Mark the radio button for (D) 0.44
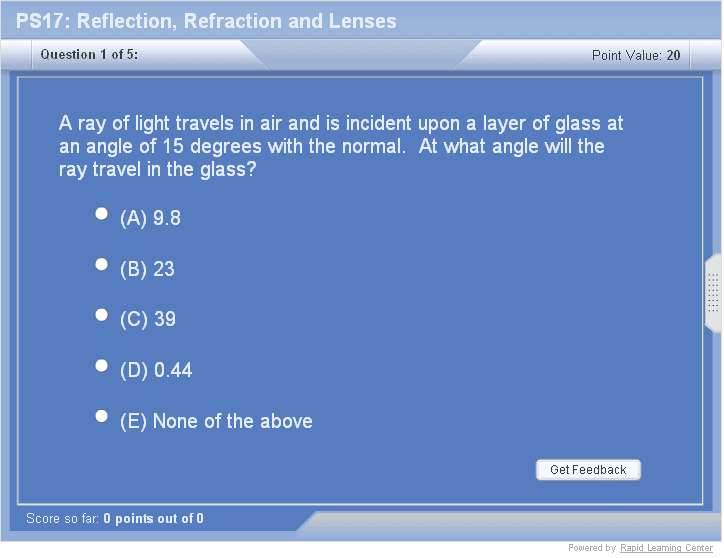This screenshot has height=558, width=724. pos(101,366)
